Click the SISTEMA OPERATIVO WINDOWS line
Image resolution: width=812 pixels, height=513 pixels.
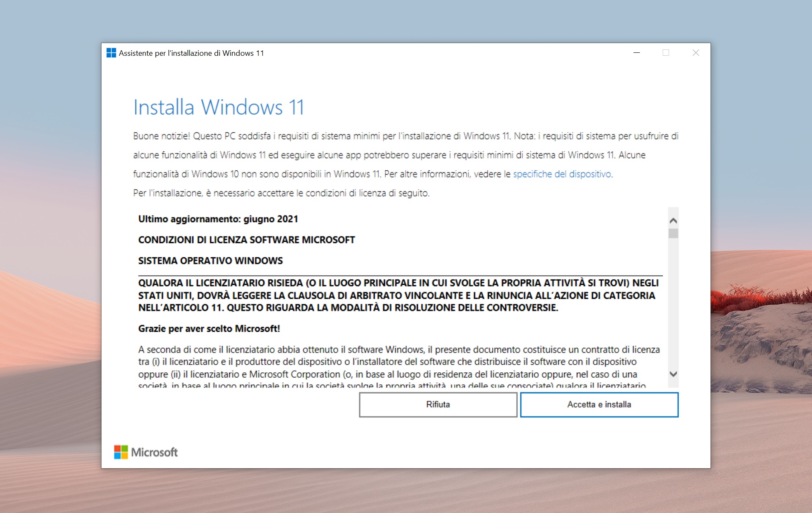click(211, 261)
